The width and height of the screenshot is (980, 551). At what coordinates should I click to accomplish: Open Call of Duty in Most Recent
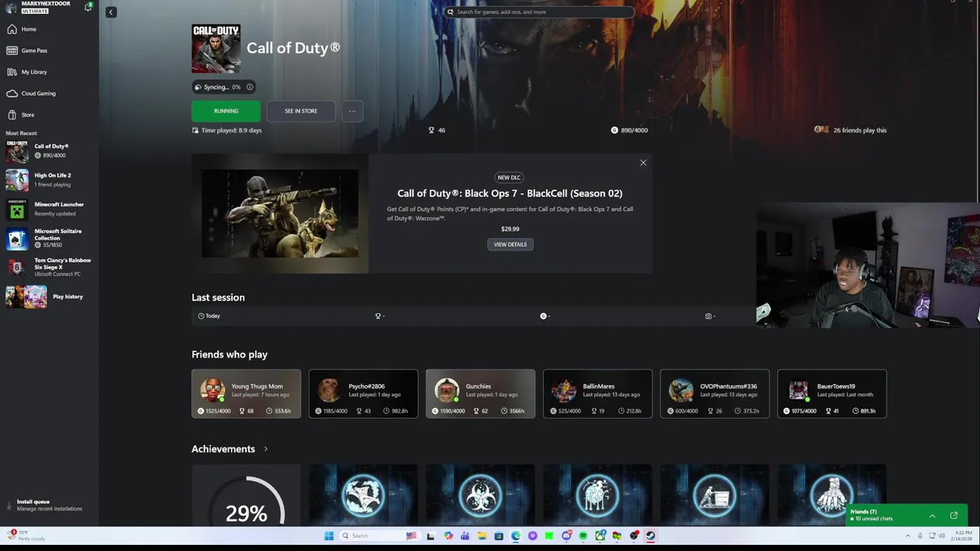tap(49, 151)
